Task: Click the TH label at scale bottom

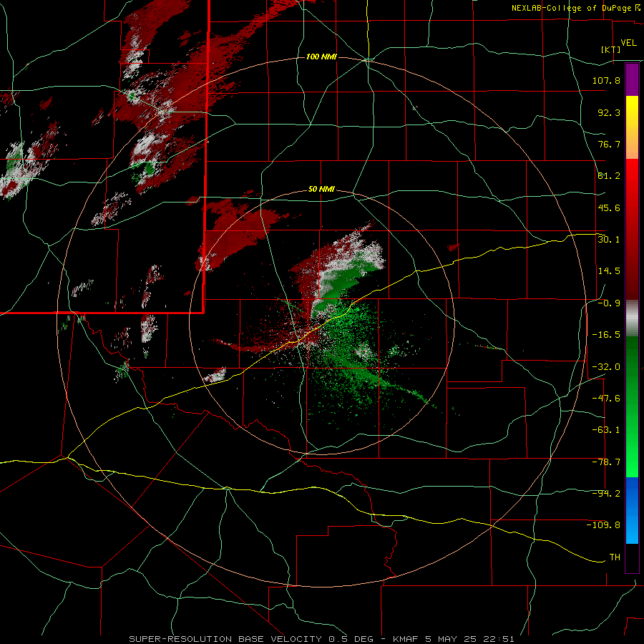Action: pyautogui.click(x=615, y=557)
